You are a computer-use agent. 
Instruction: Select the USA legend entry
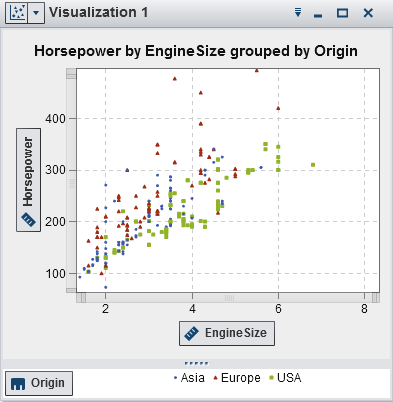[285, 378]
